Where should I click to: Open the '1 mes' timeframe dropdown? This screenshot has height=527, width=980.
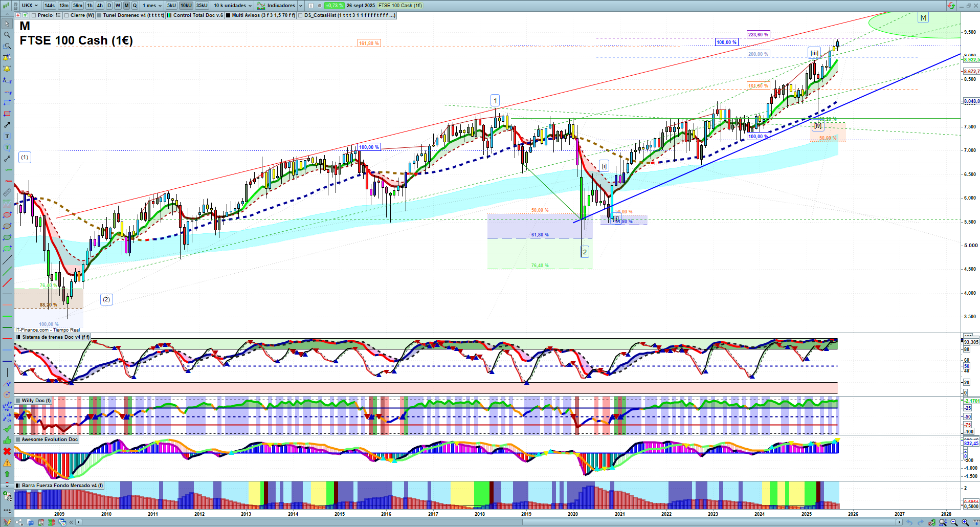(152, 6)
